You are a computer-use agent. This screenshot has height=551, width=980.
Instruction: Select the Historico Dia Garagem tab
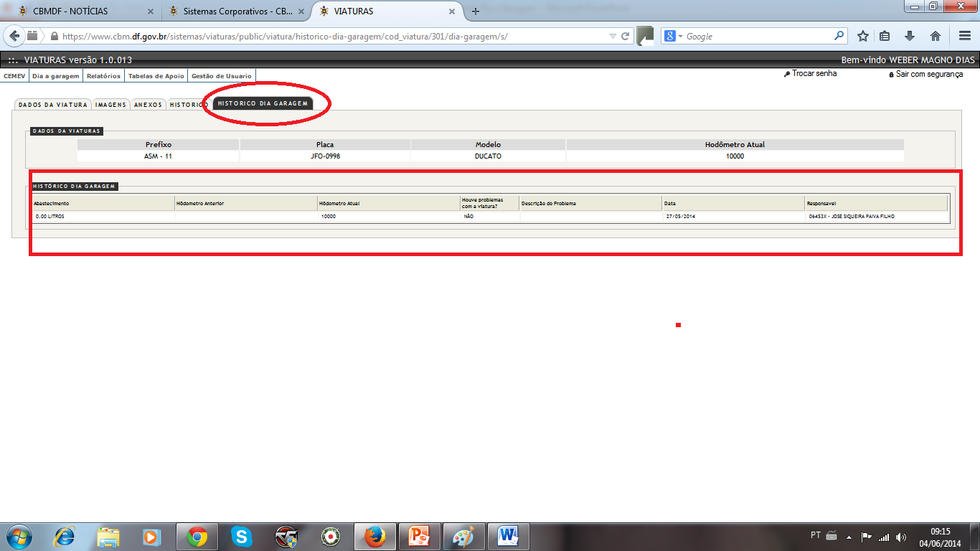263,104
